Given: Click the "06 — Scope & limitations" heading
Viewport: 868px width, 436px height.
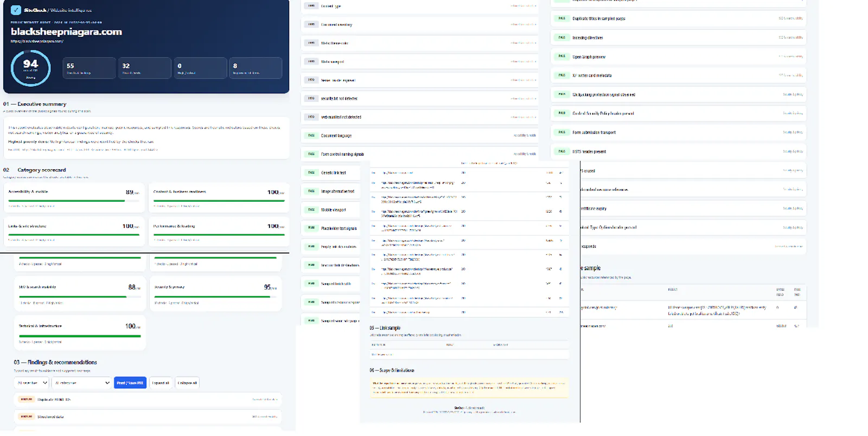Looking at the screenshot, I should pos(392,370).
